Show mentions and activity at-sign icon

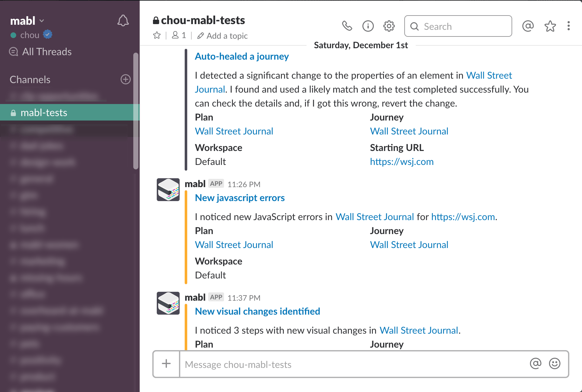coord(528,26)
